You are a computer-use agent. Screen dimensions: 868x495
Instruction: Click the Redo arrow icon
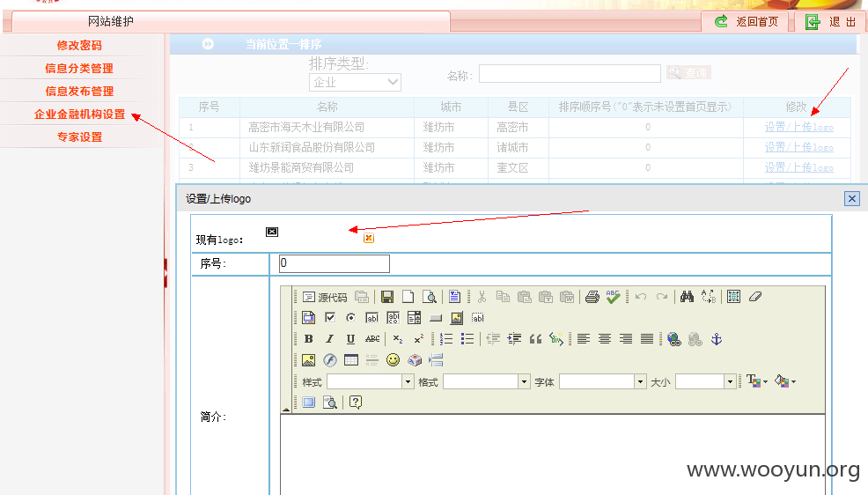(x=661, y=297)
